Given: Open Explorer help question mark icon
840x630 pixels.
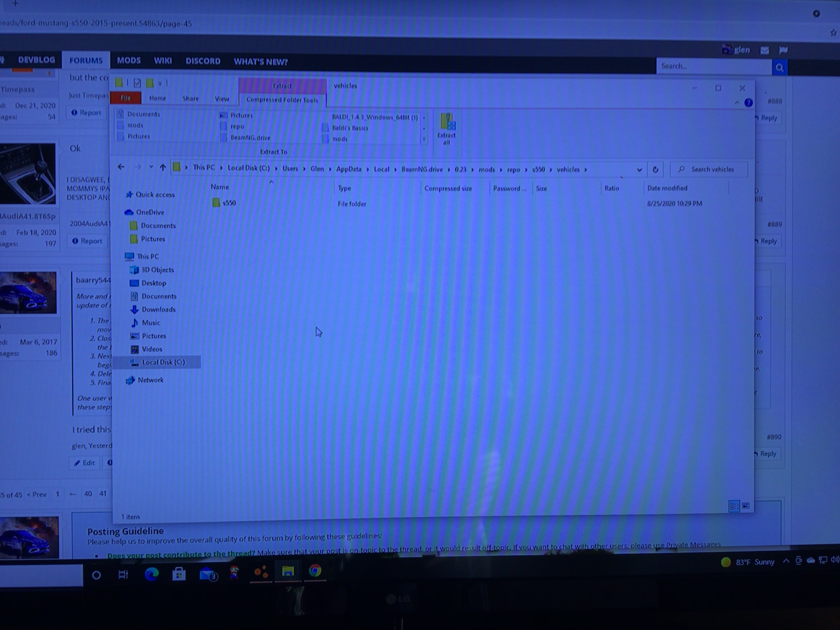Looking at the screenshot, I should (x=748, y=102).
